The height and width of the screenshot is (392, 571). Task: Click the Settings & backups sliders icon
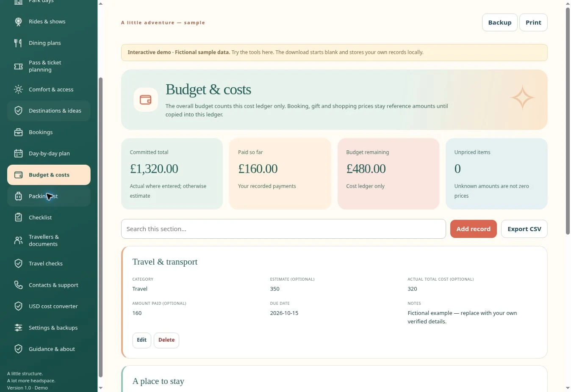pos(18,328)
